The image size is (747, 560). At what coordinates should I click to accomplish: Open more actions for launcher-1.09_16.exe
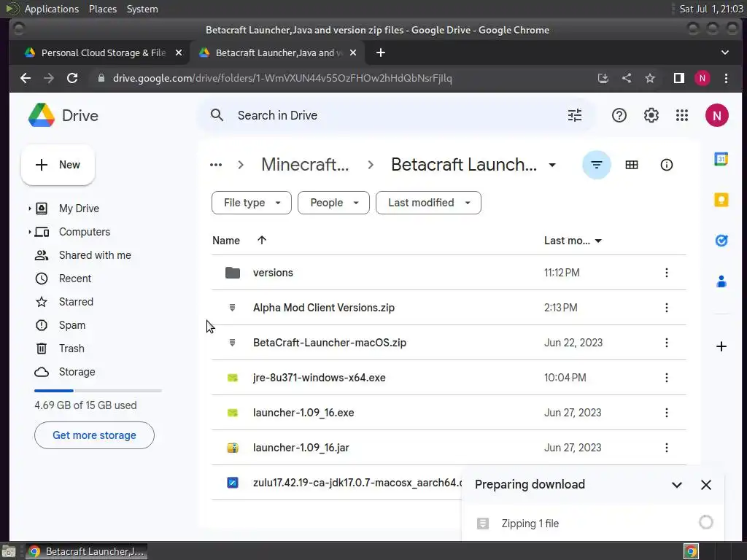coord(666,413)
